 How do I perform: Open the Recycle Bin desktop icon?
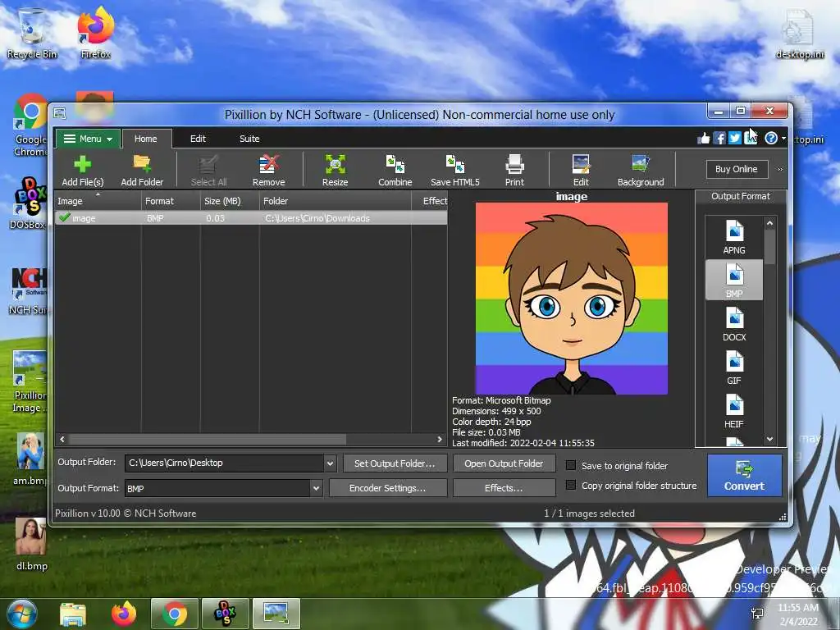32,33
